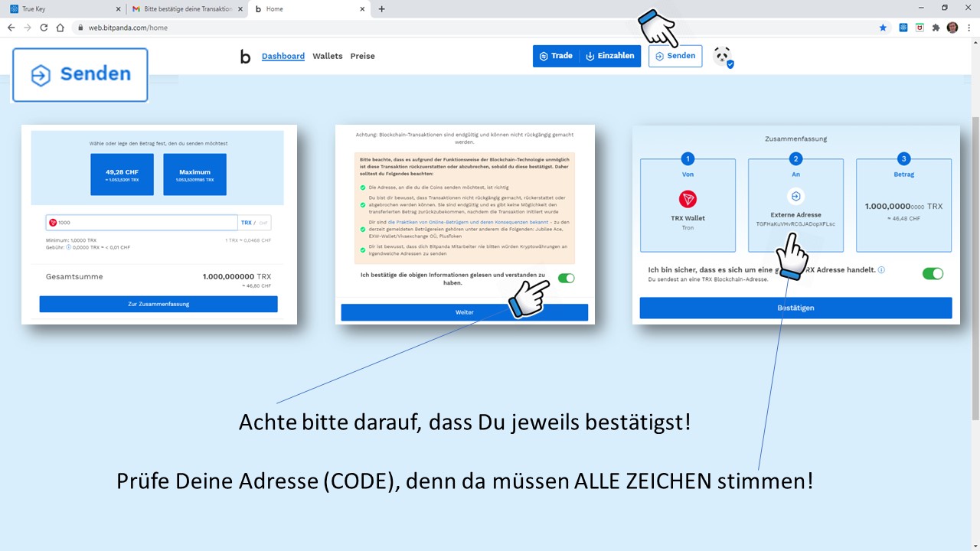Select the Home browser tab
The width and height of the screenshot is (980, 551).
click(x=309, y=9)
